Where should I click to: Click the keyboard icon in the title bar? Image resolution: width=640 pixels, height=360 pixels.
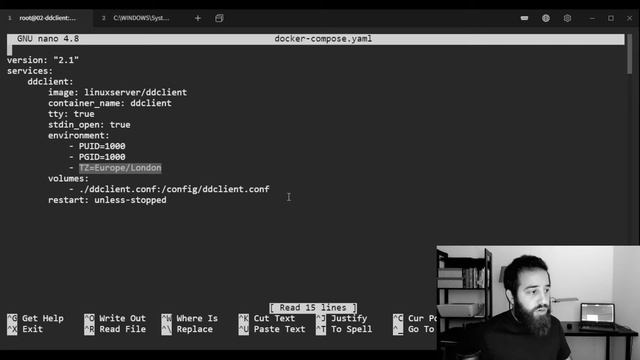pos(524,18)
